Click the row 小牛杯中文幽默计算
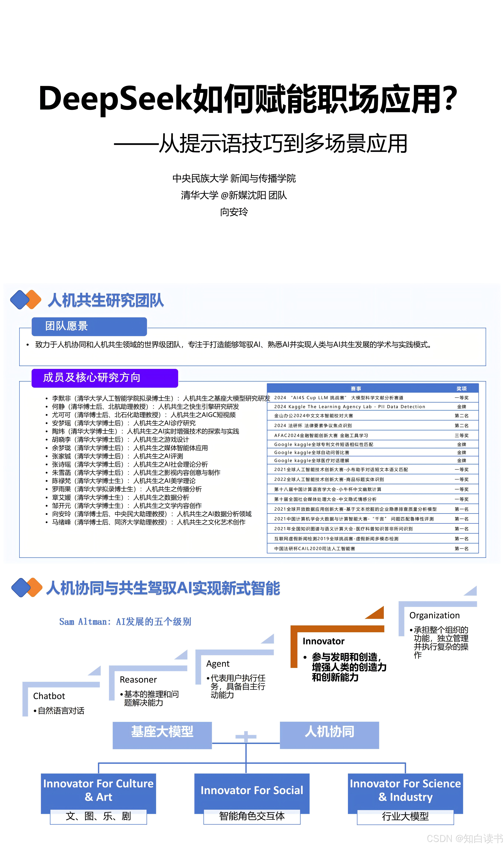Screen dimensions: 504x847 372,489
